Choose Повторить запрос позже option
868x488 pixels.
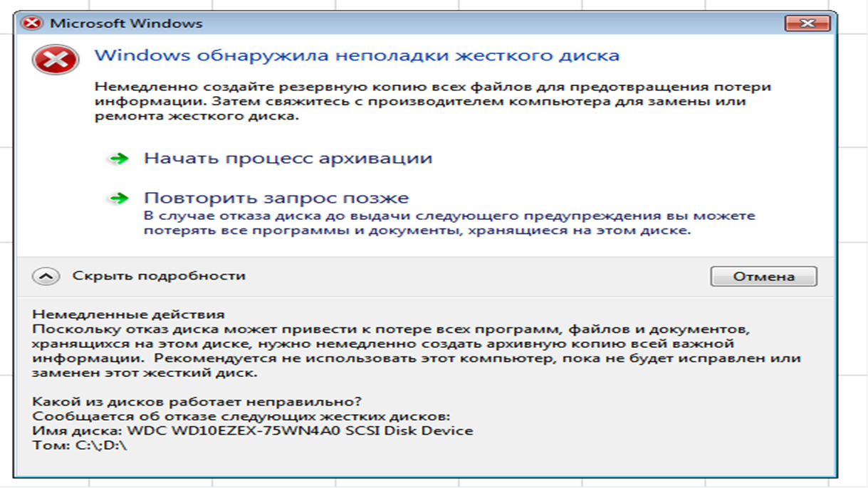coord(276,198)
